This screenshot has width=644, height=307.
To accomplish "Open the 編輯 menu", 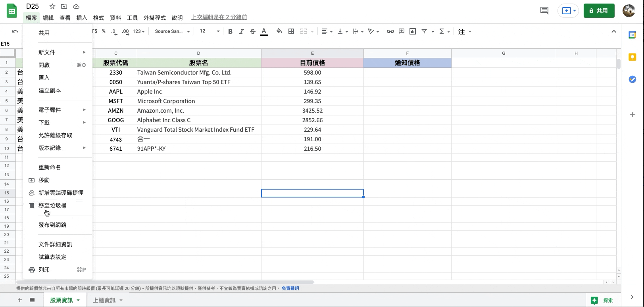I will pos(48,18).
